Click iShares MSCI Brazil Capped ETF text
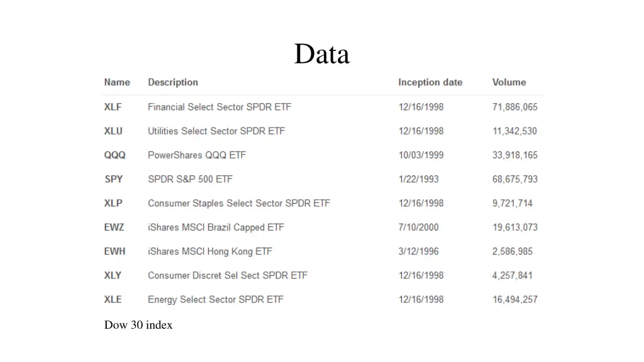644x362 pixels. point(216,228)
